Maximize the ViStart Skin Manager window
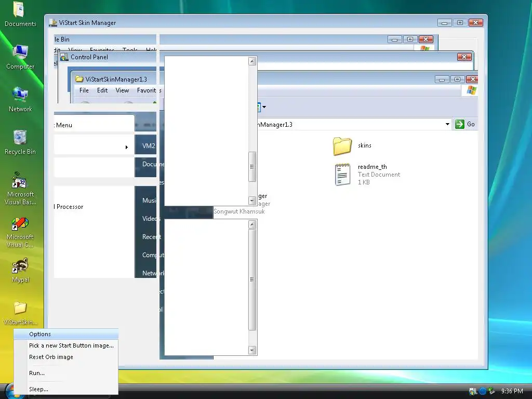This screenshot has height=399, width=532. [460, 23]
